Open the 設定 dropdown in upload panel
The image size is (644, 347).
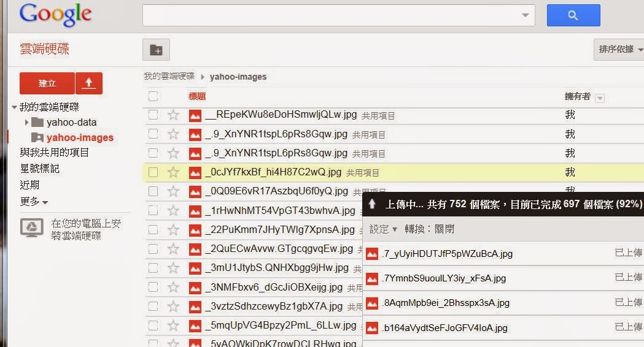coord(383,229)
